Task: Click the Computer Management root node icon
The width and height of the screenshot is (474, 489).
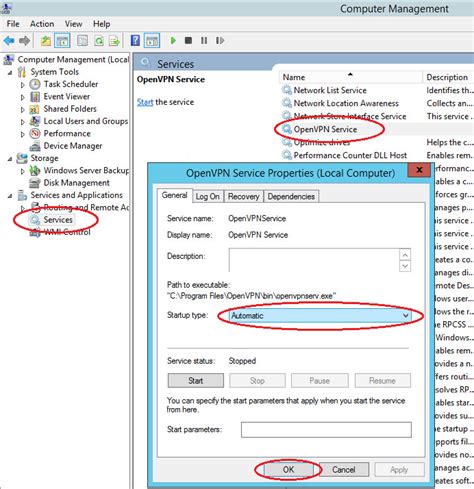Action: (x=9, y=60)
